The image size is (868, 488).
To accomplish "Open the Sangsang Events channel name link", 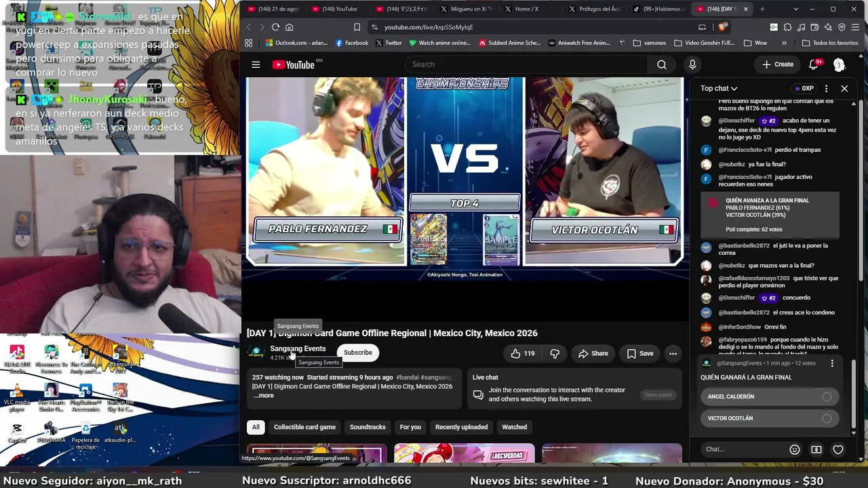I will 298,348.
